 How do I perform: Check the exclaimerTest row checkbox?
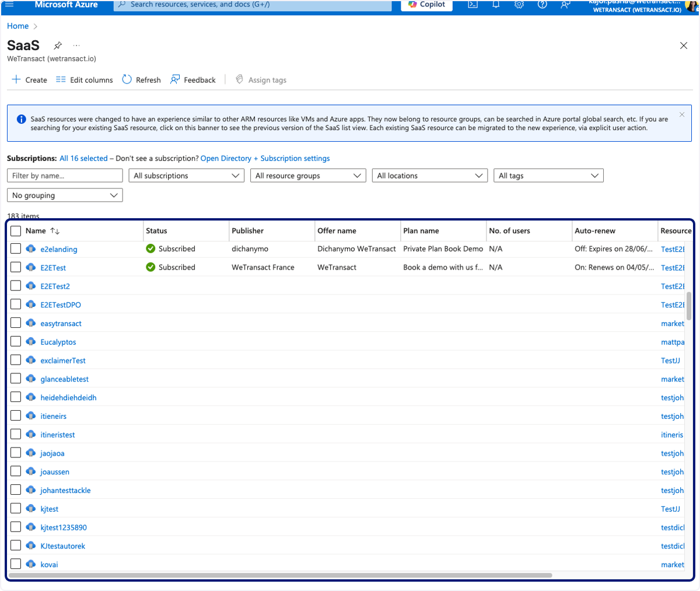(x=16, y=360)
